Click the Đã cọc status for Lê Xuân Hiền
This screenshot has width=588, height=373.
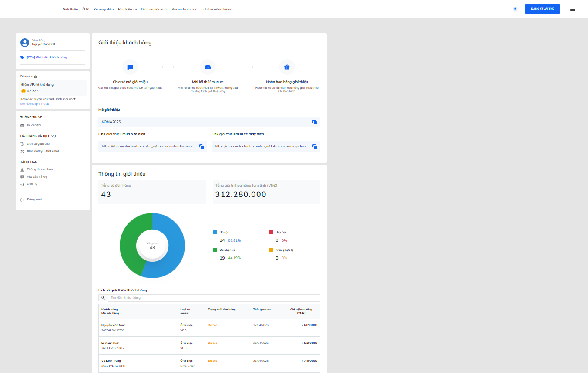[212, 343]
